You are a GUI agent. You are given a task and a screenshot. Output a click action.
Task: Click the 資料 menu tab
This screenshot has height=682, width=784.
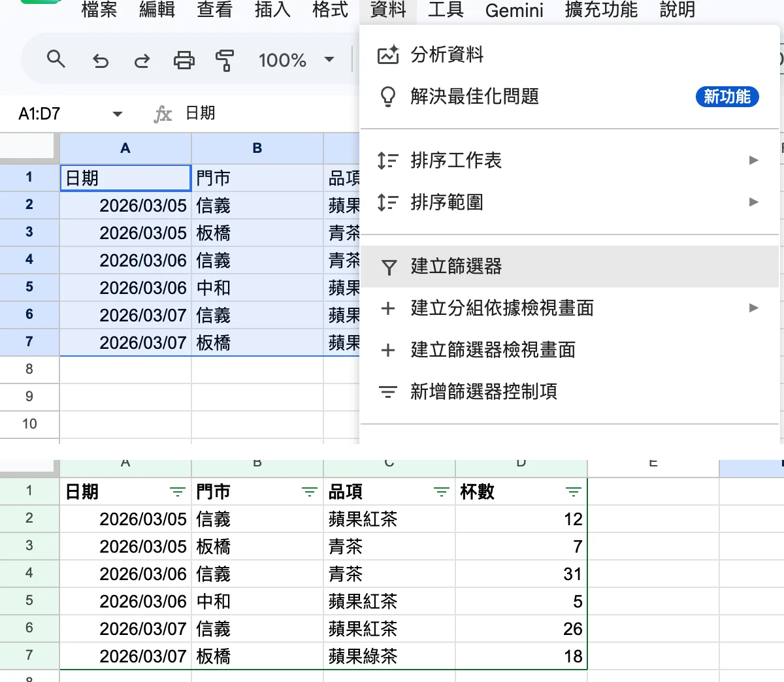point(388,10)
